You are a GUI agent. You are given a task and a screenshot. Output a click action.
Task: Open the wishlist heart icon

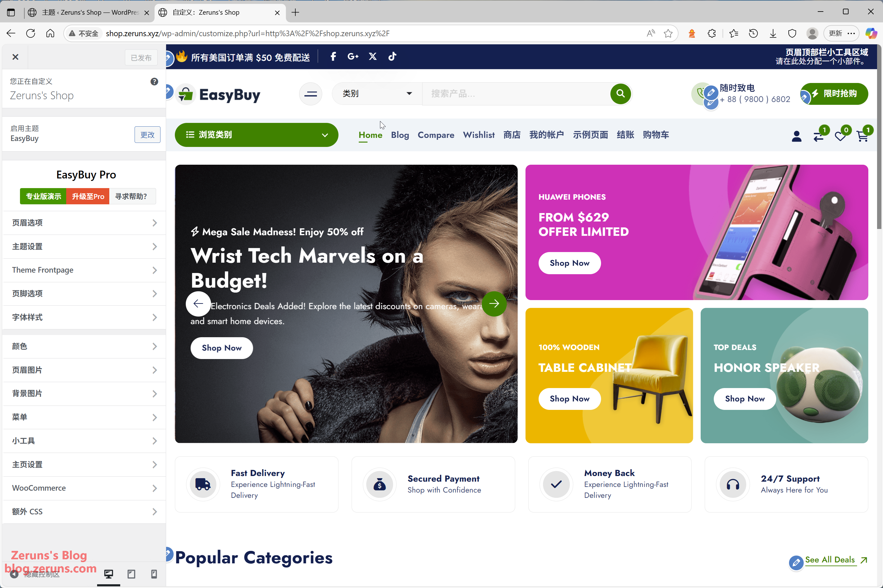pos(840,136)
